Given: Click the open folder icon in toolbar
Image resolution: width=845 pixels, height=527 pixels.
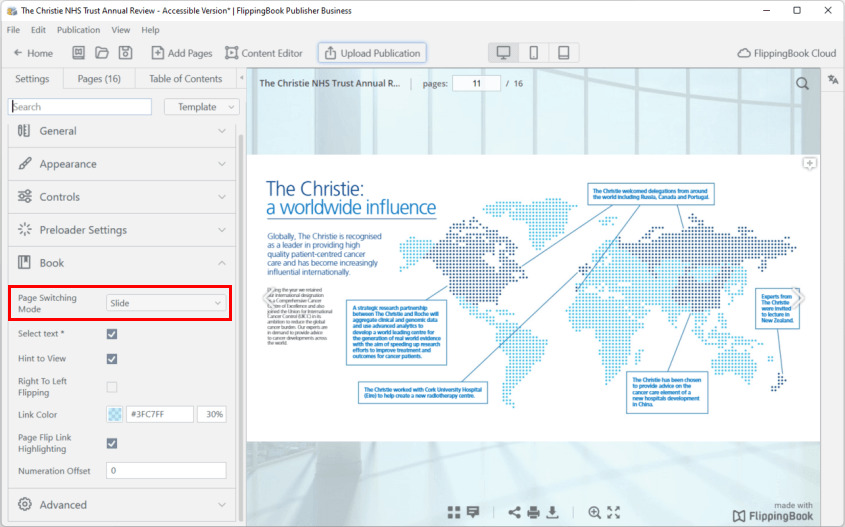Looking at the screenshot, I should (x=102, y=52).
